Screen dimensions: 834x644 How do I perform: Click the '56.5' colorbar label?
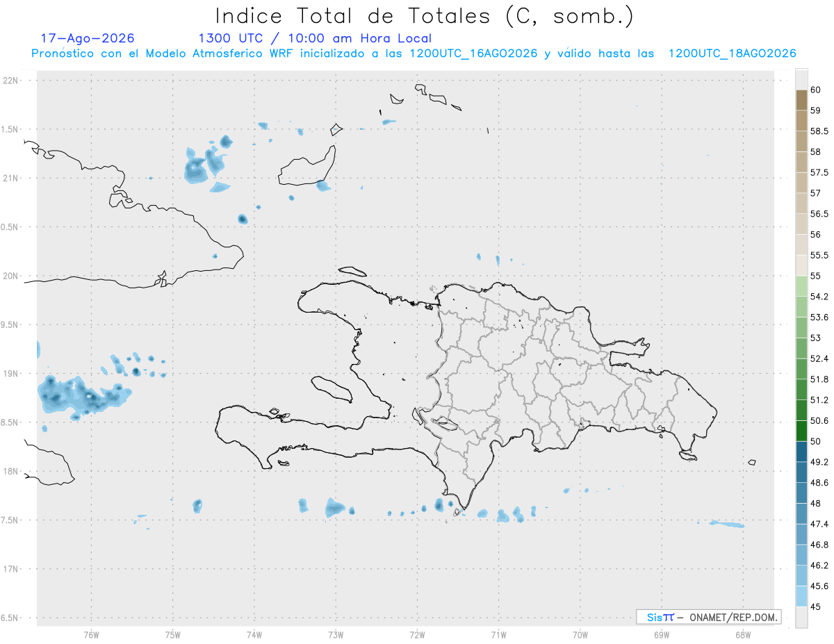(x=819, y=214)
